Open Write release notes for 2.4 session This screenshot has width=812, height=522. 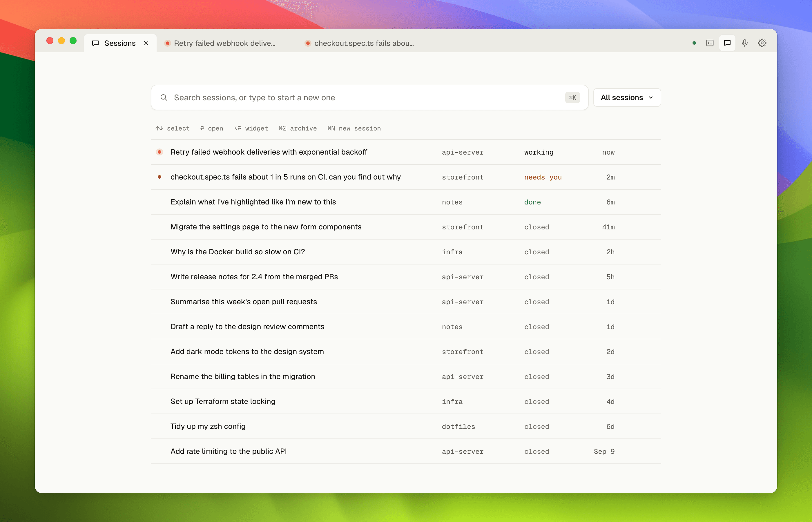coord(406,277)
